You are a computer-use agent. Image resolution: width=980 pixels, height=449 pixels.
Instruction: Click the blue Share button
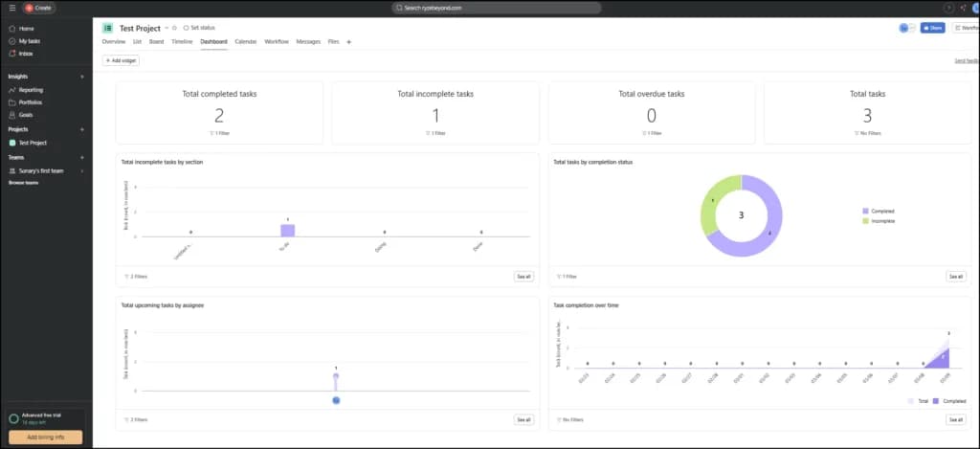pos(932,28)
